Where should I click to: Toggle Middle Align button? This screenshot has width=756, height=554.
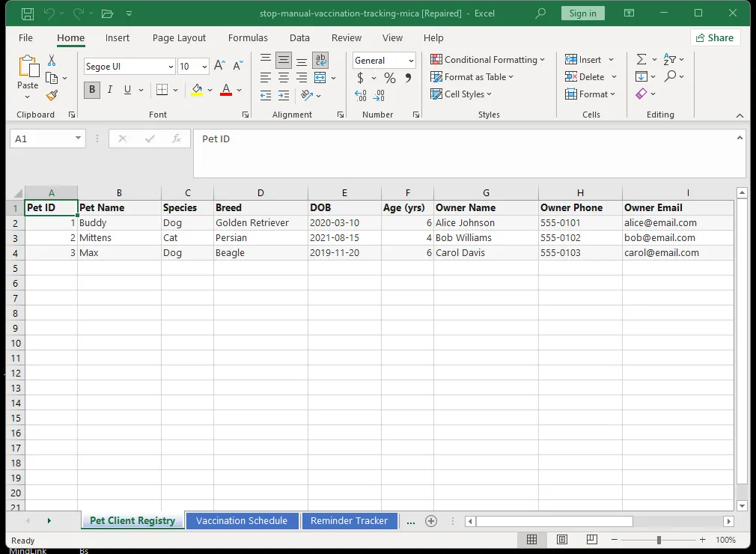(284, 61)
